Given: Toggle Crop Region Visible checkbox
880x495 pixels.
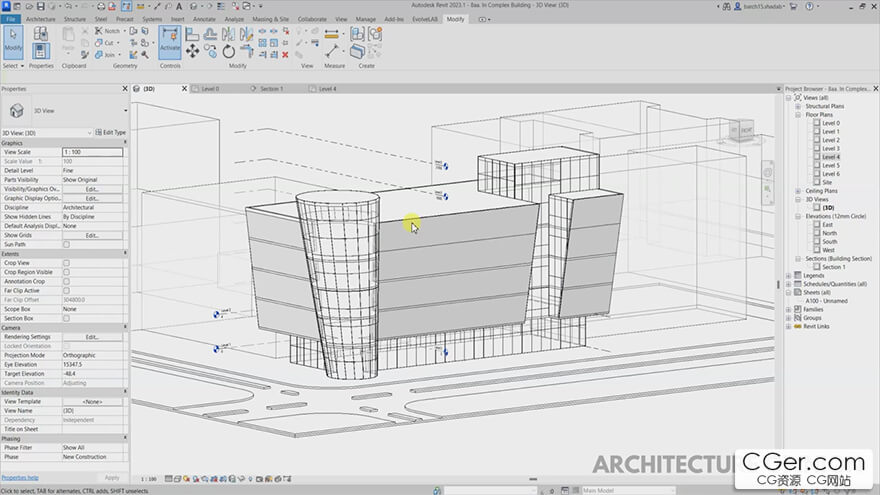Looking at the screenshot, I should coord(66,272).
